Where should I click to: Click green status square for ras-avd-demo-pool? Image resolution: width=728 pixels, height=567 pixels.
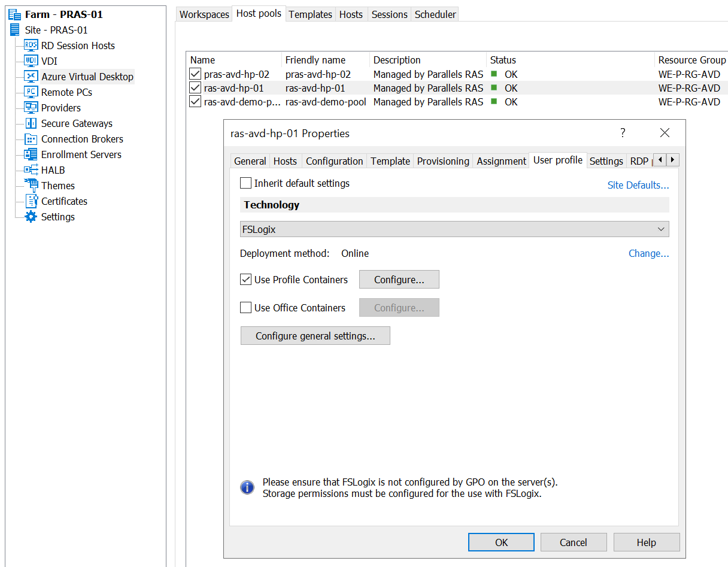494,101
